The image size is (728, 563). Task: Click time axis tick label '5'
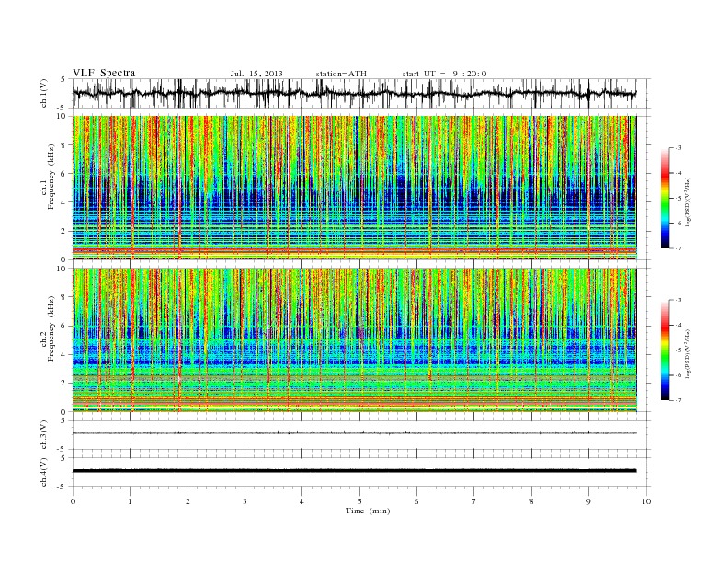tap(359, 501)
